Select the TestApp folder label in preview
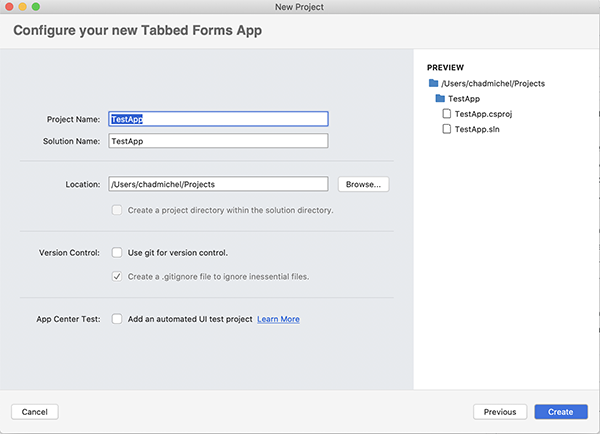 tap(464, 99)
